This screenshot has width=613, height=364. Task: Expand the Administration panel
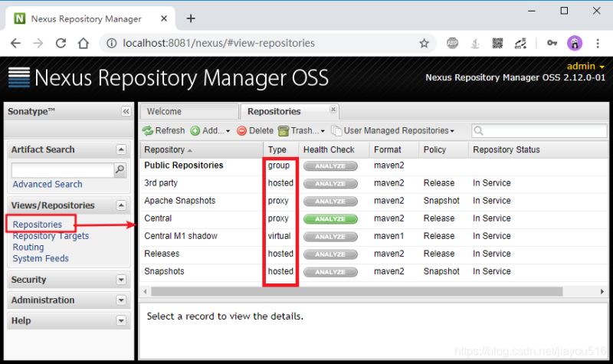click(121, 300)
